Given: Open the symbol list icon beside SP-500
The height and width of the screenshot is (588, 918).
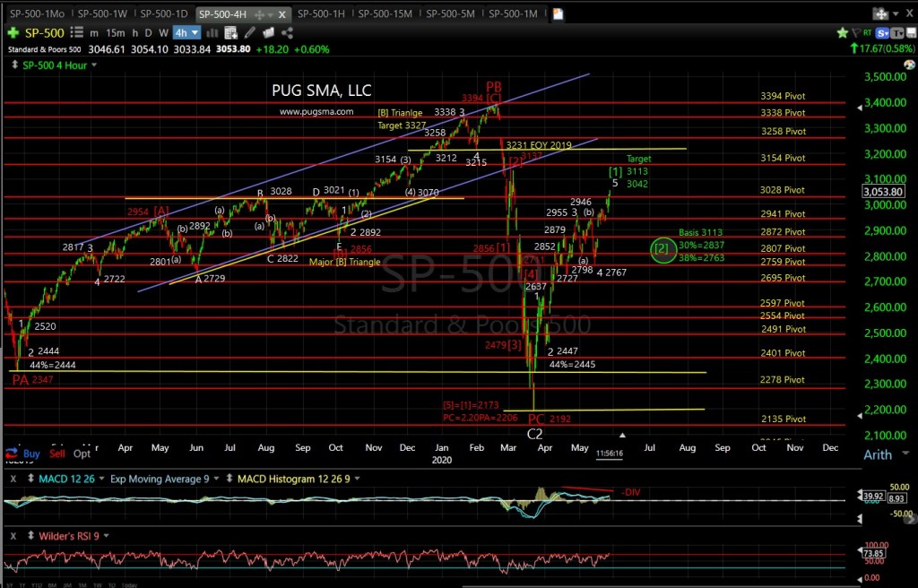Looking at the screenshot, I should [x=76, y=33].
